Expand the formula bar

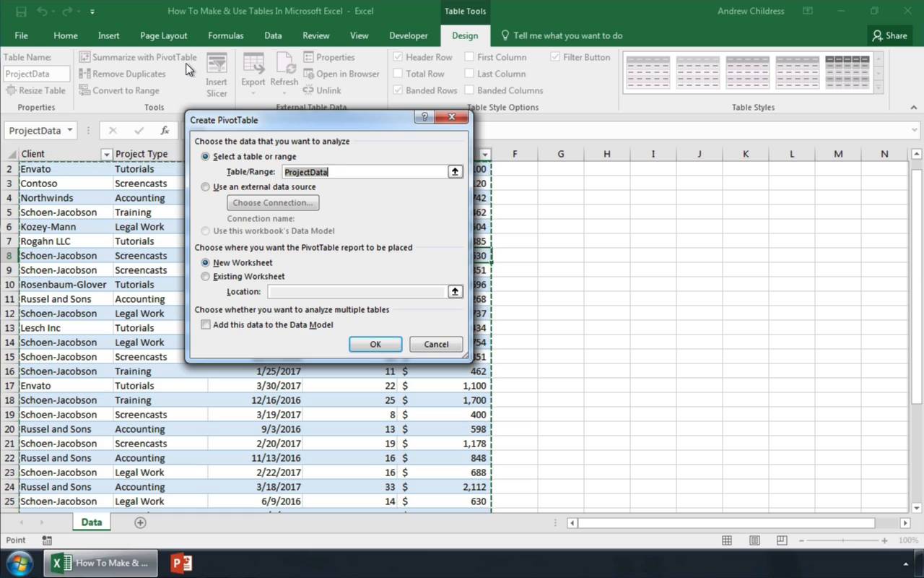click(916, 131)
